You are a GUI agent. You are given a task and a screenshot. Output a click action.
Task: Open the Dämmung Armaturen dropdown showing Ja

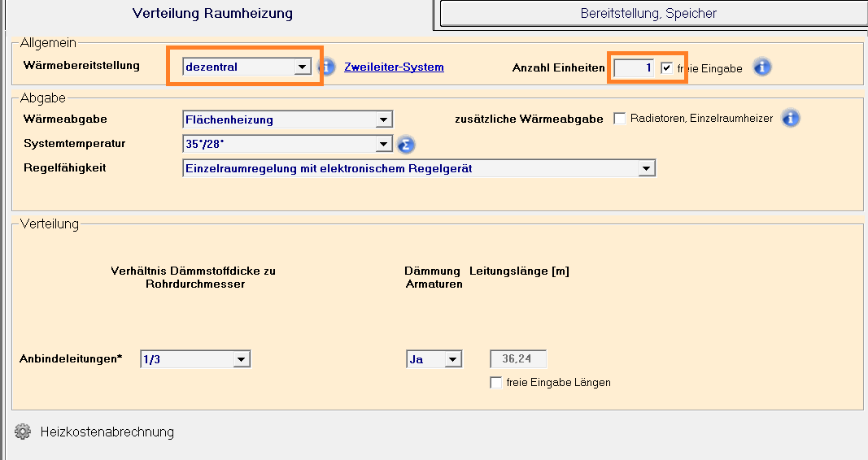(x=452, y=358)
